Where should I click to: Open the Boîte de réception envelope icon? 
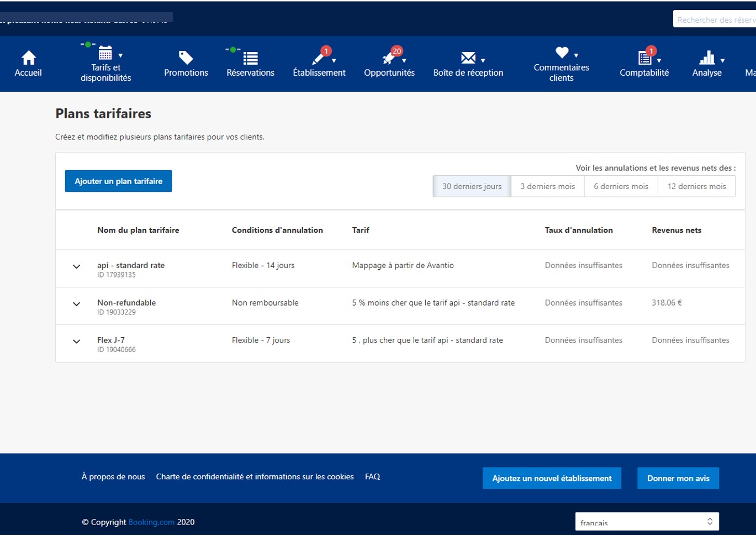468,57
